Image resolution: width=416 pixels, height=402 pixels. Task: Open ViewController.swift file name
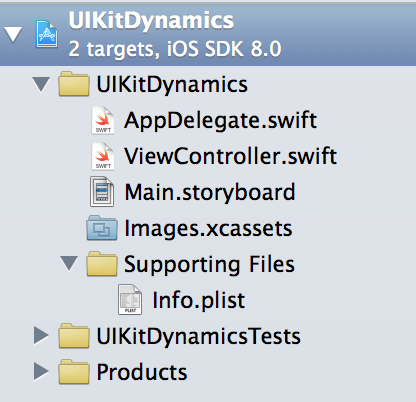coord(230,156)
